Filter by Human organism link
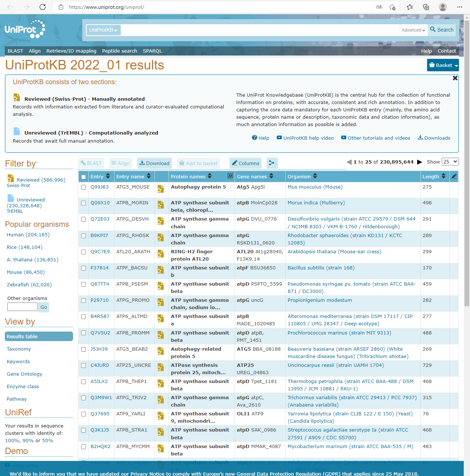470x476 pixels. pos(28,235)
